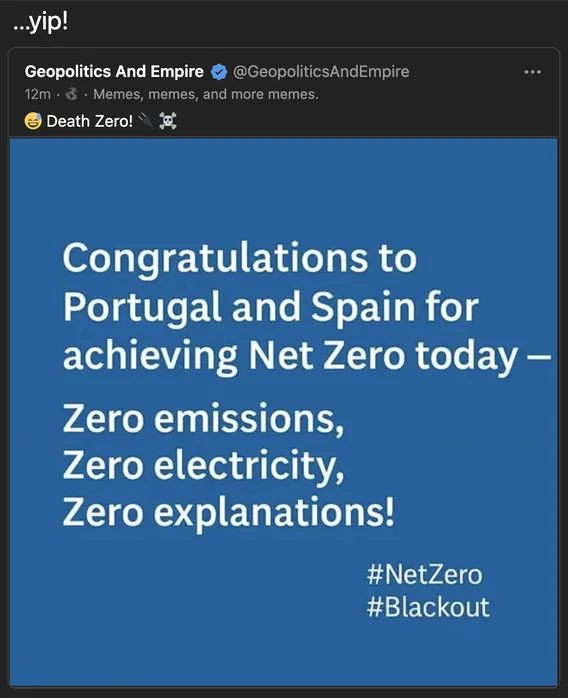Click the electric plug emoji

pyautogui.click(x=146, y=121)
